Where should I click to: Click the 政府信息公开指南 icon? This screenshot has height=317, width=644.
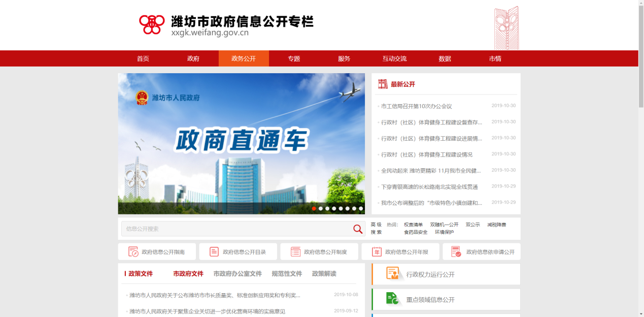point(133,251)
